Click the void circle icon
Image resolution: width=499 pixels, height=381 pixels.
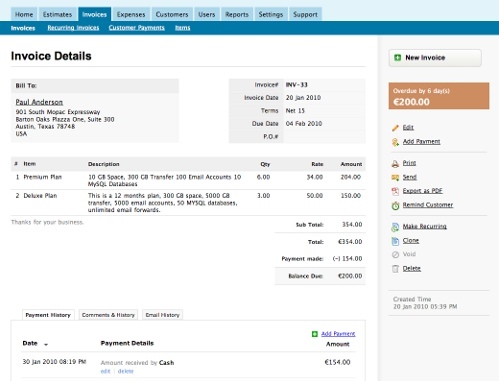(395, 255)
